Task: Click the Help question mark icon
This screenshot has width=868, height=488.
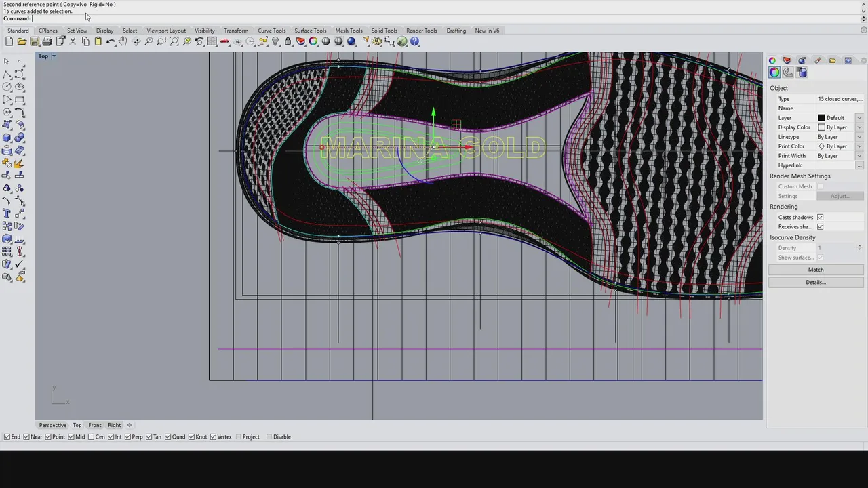Action: tap(415, 42)
